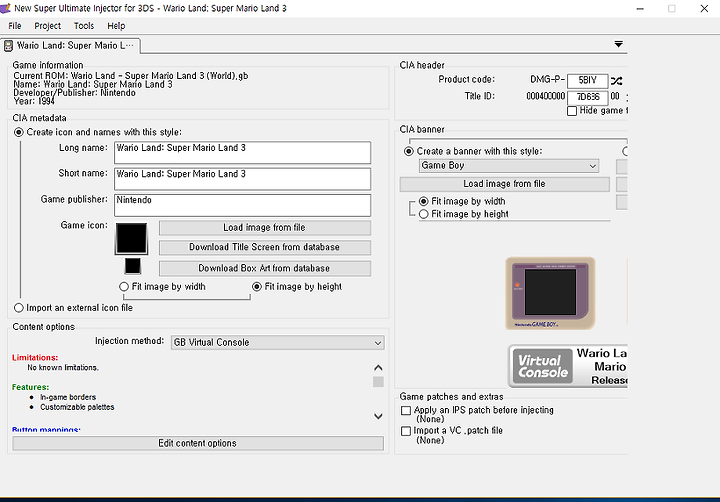Open the File menu
The width and height of the screenshot is (720, 502).
coord(15,26)
